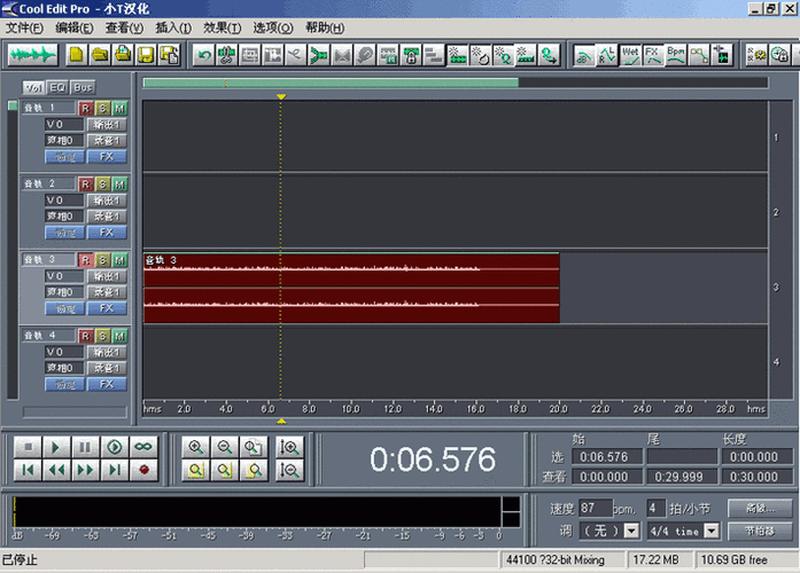This screenshot has height=573, width=800.
Task: Click the FX button on track 1
Action: [107, 157]
